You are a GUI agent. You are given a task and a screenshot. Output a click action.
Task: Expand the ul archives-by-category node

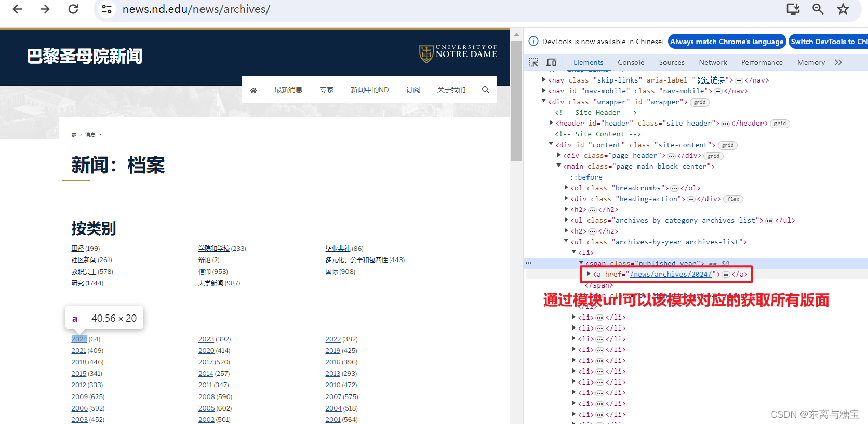coord(566,220)
